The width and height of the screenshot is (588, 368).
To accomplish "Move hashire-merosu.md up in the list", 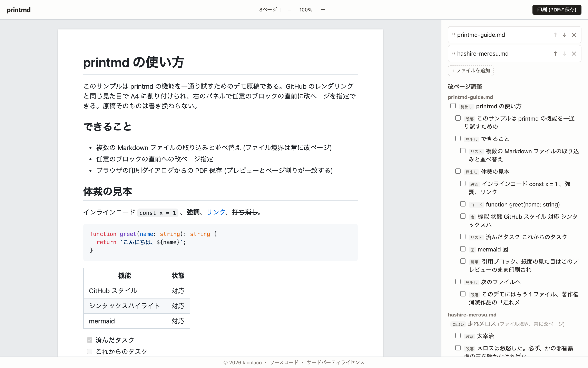I will (x=556, y=54).
